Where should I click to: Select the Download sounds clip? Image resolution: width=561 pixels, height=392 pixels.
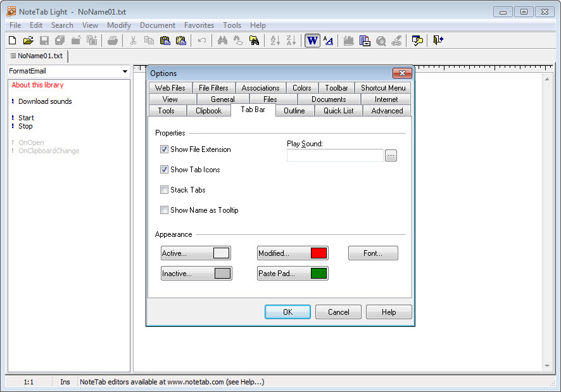point(45,101)
